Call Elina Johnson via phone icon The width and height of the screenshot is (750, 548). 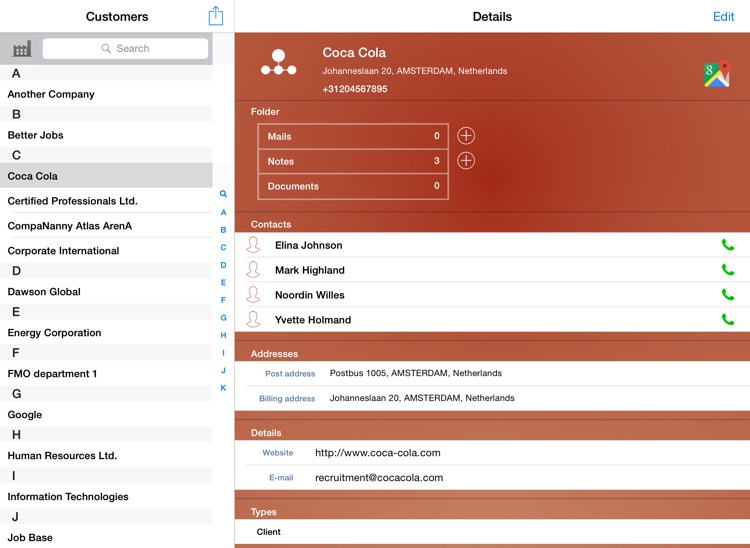pyautogui.click(x=728, y=245)
